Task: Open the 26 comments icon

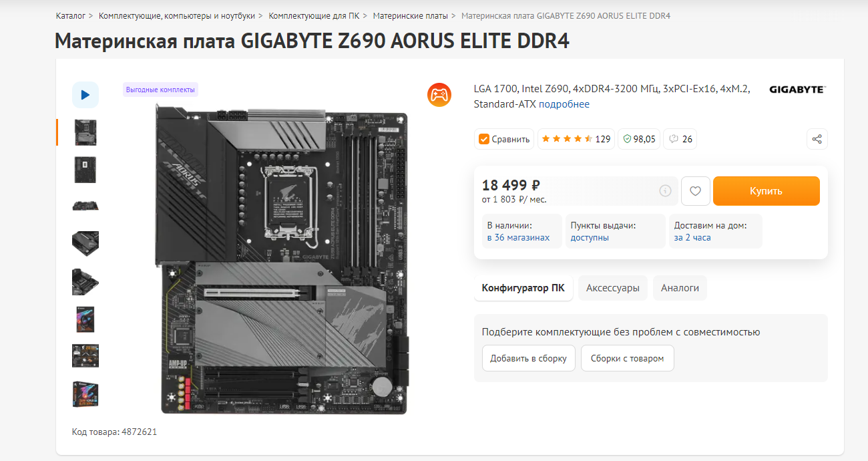Action: coord(680,139)
